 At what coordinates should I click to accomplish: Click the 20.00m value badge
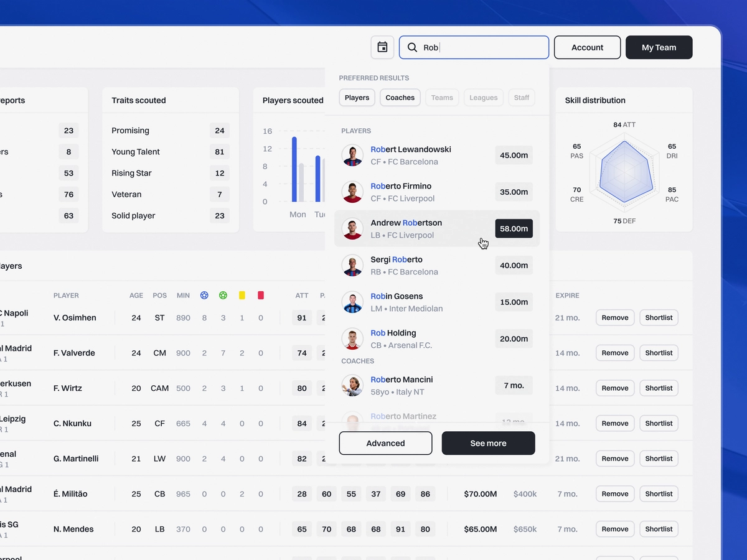pyautogui.click(x=514, y=338)
